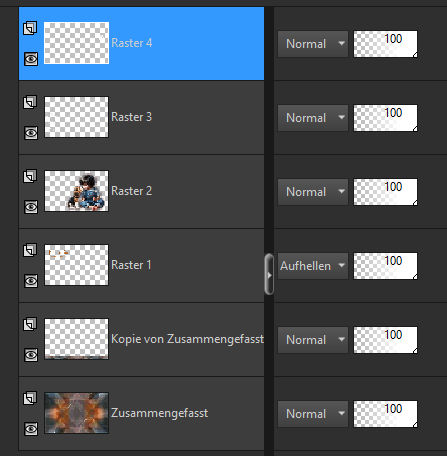Image resolution: width=447 pixels, height=456 pixels.
Task: Hide the Raster 4 layer via eye icon
Action: click(x=31, y=59)
